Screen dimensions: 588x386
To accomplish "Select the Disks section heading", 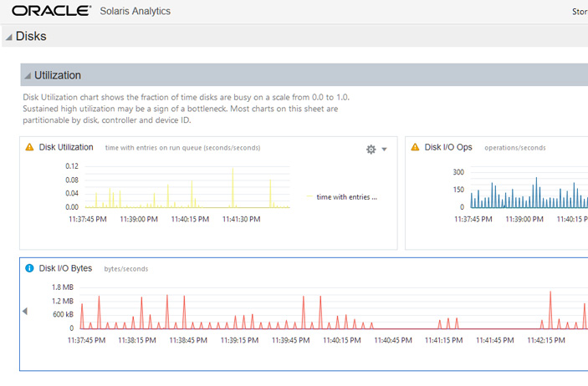I will tap(31, 37).
